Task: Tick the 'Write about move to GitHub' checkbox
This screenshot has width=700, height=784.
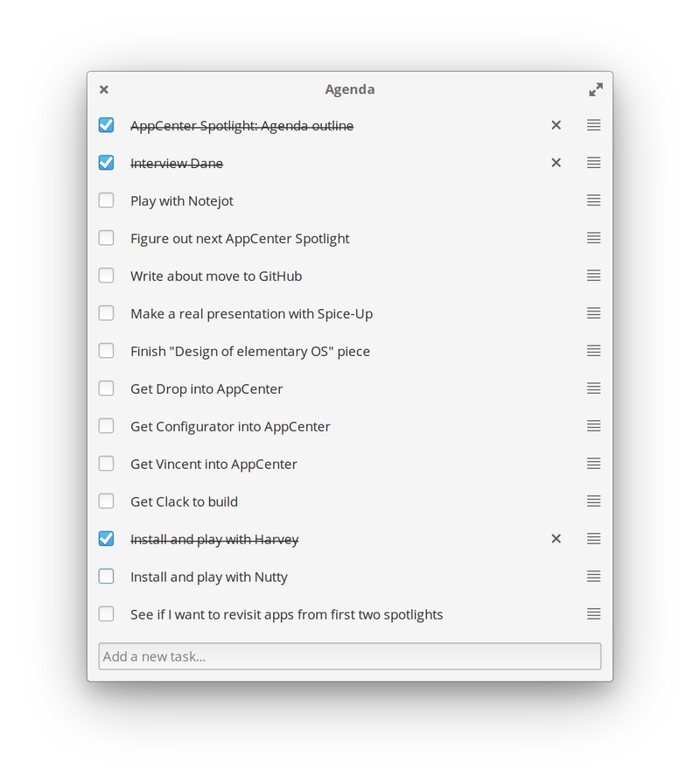Action: (x=106, y=276)
